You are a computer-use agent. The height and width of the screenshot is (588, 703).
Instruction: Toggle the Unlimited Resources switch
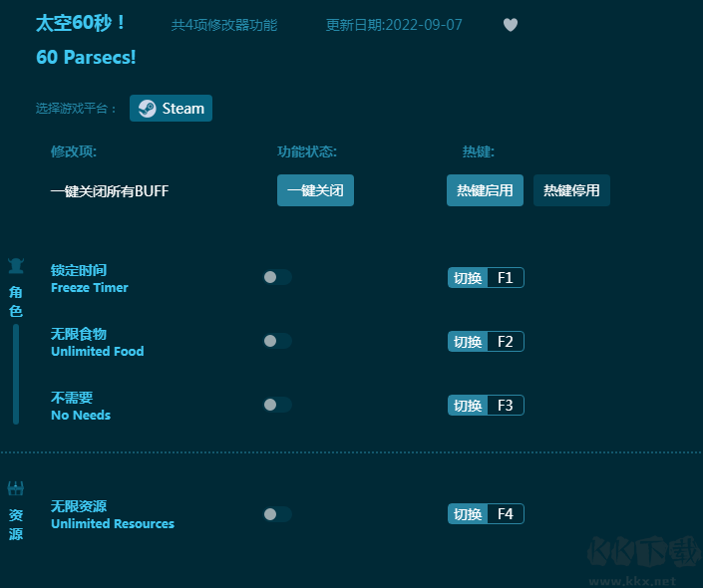[277, 514]
